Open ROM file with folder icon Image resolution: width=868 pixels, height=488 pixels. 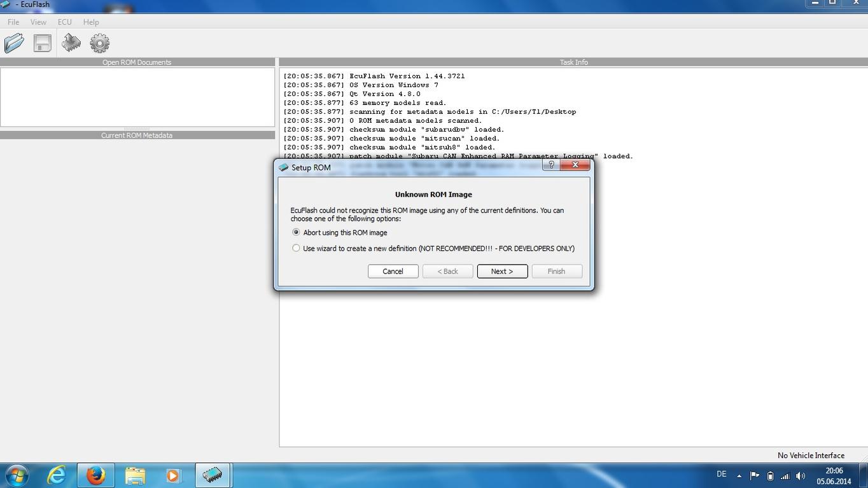(x=14, y=43)
